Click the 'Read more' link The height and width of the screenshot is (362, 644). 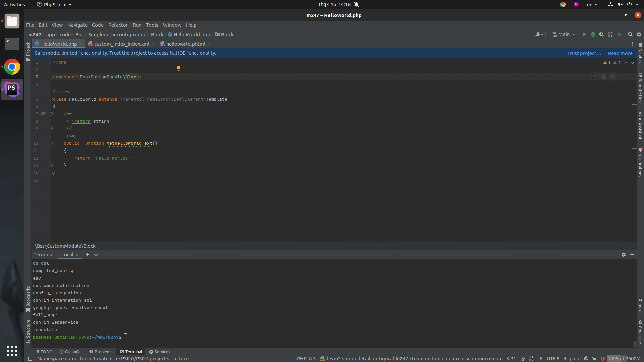[x=619, y=53]
